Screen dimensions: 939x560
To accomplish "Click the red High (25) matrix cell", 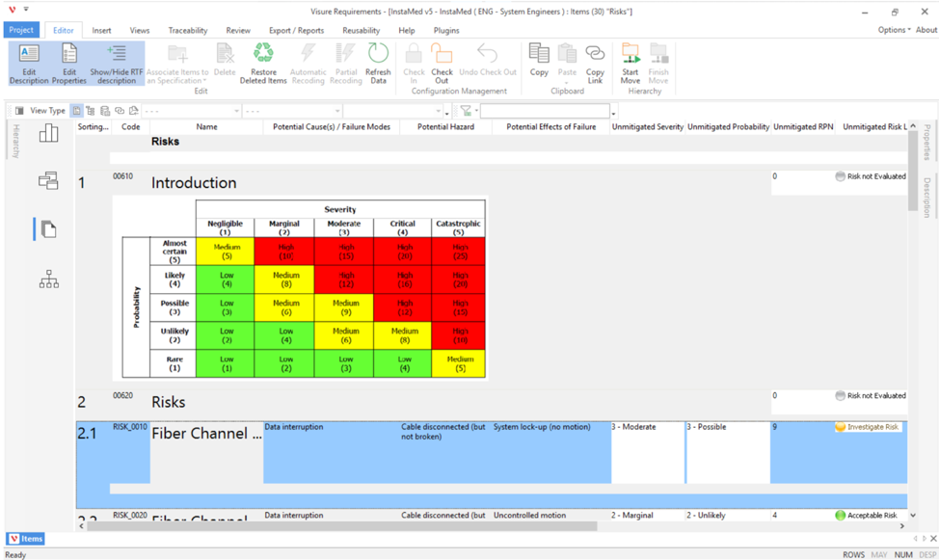I will [459, 251].
